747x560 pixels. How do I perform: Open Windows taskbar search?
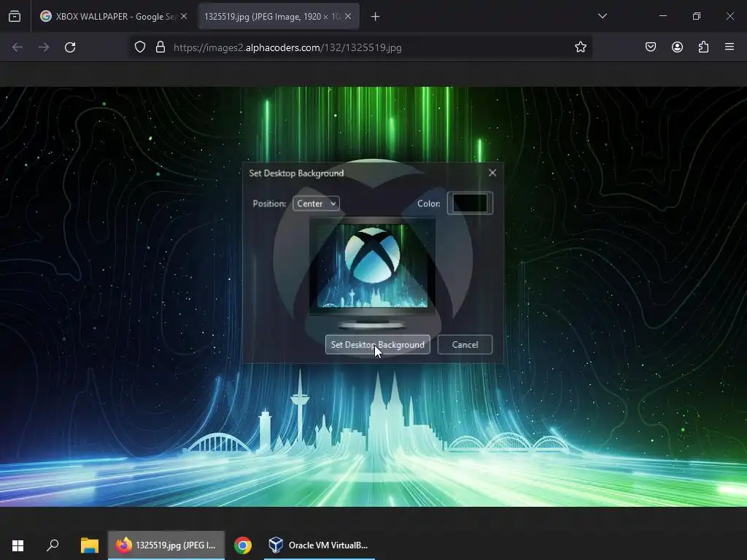(x=53, y=545)
